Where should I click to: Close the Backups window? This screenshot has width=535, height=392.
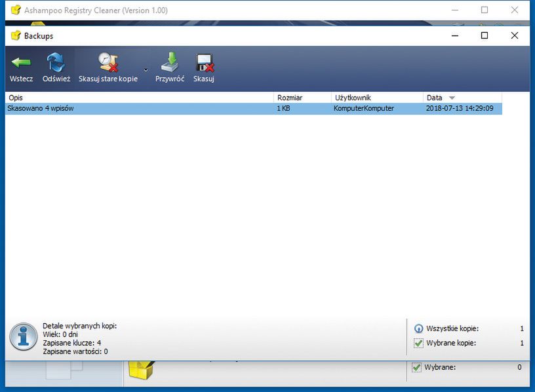coord(515,35)
